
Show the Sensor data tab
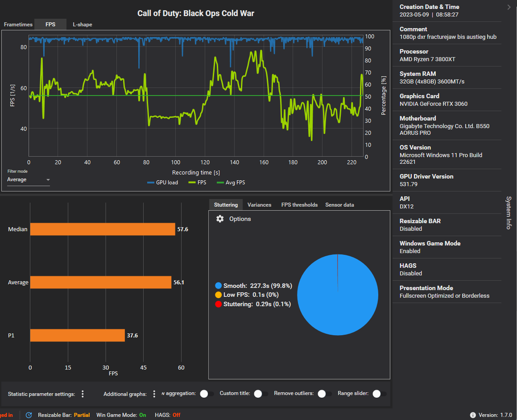click(x=339, y=205)
